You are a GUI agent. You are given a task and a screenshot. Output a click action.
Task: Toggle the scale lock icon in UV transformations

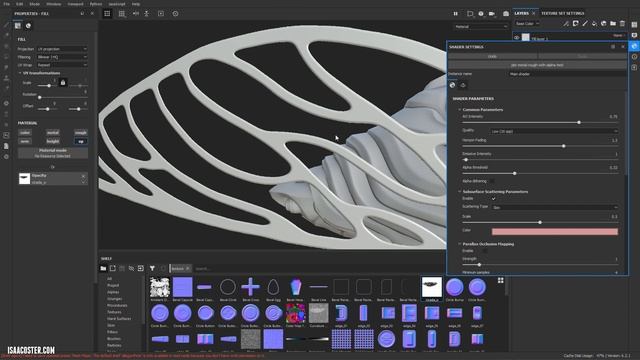63,83
